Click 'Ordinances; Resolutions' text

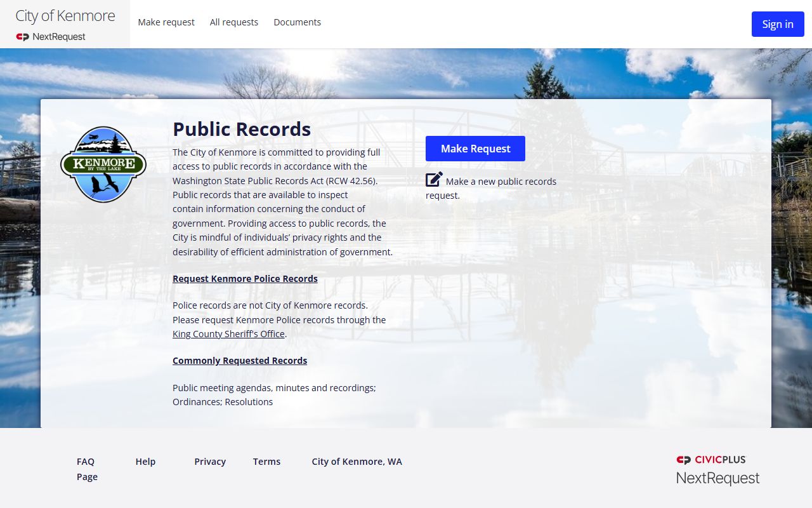pos(223,402)
